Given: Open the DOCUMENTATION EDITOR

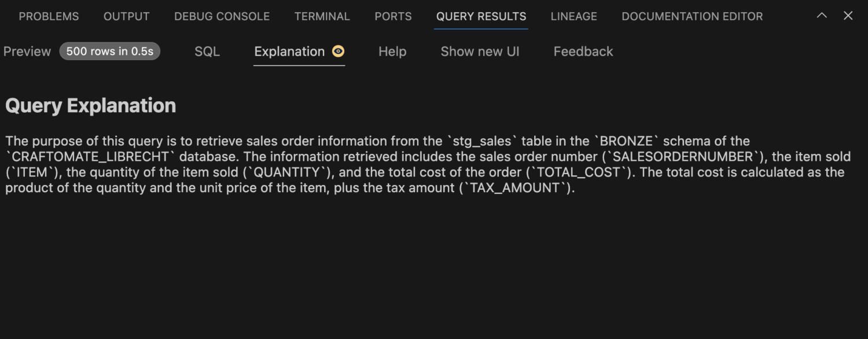Looking at the screenshot, I should [692, 16].
